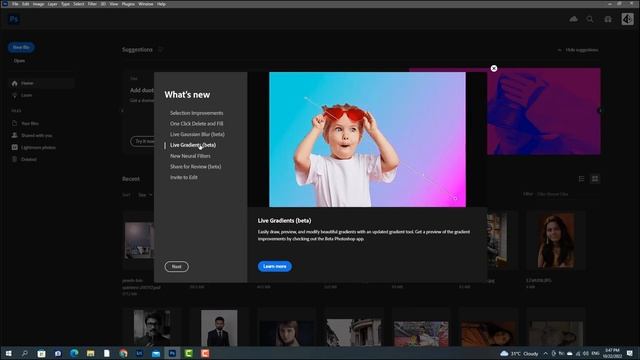Viewport: 640px width, 360px height.
Task: Open recent thumbnail of man in suit
Action: (219, 328)
